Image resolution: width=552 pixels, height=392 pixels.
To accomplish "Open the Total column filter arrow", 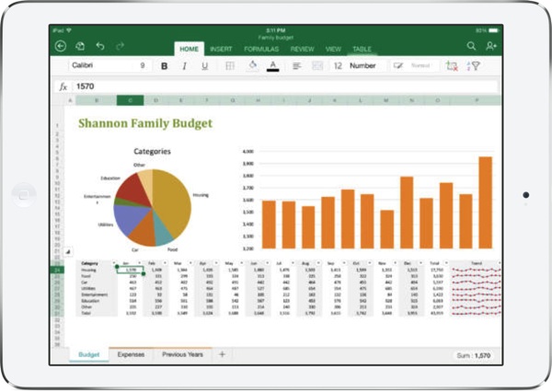I will [446, 263].
